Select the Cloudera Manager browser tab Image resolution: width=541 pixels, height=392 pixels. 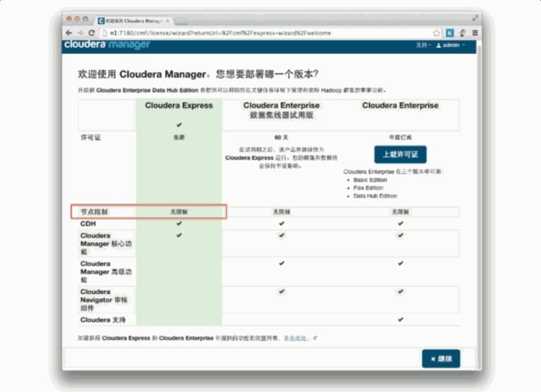point(133,21)
